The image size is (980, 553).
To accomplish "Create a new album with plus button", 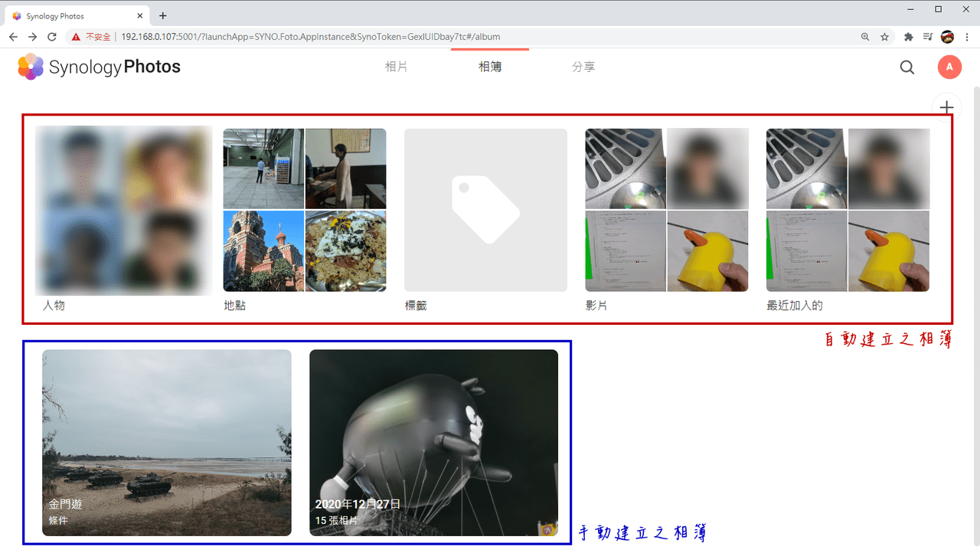I will pyautogui.click(x=947, y=107).
